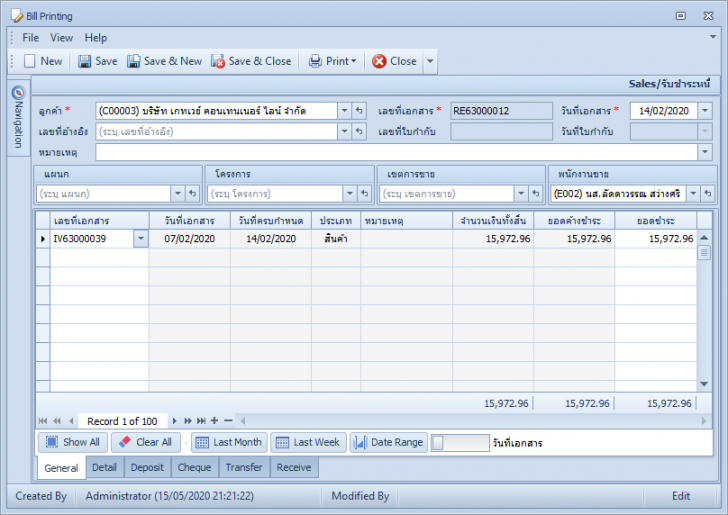Open the วันที่เอกสาร date picker dropdown
This screenshot has height=515, width=728.
[705, 111]
